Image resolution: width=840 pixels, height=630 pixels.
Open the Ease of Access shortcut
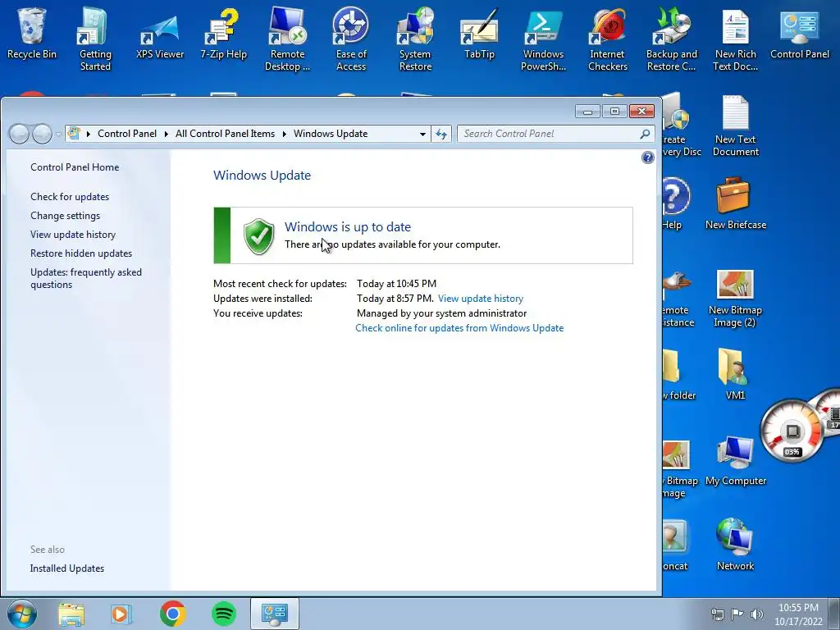coord(351,39)
